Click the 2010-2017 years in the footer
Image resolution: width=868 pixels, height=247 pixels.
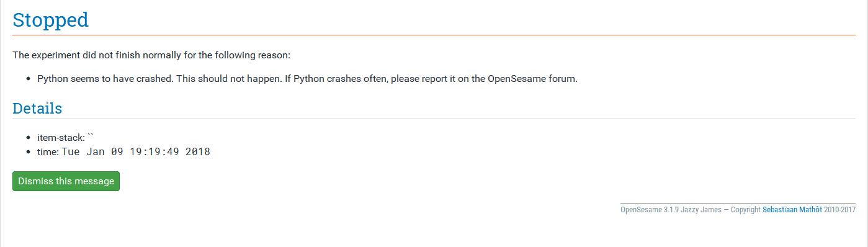pos(840,210)
